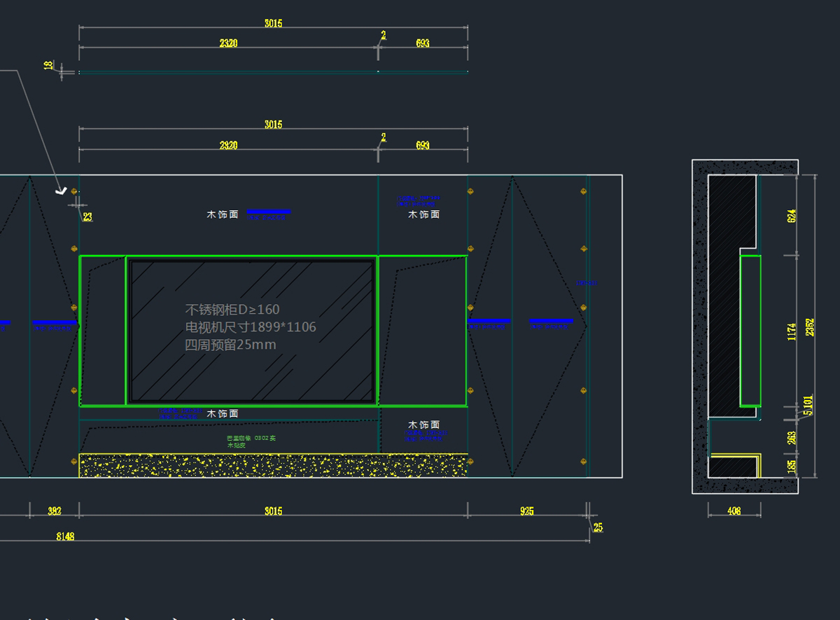The height and width of the screenshot is (620, 840).
Task: Click the 8148 overall width dimension
Action: pos(65,537)
